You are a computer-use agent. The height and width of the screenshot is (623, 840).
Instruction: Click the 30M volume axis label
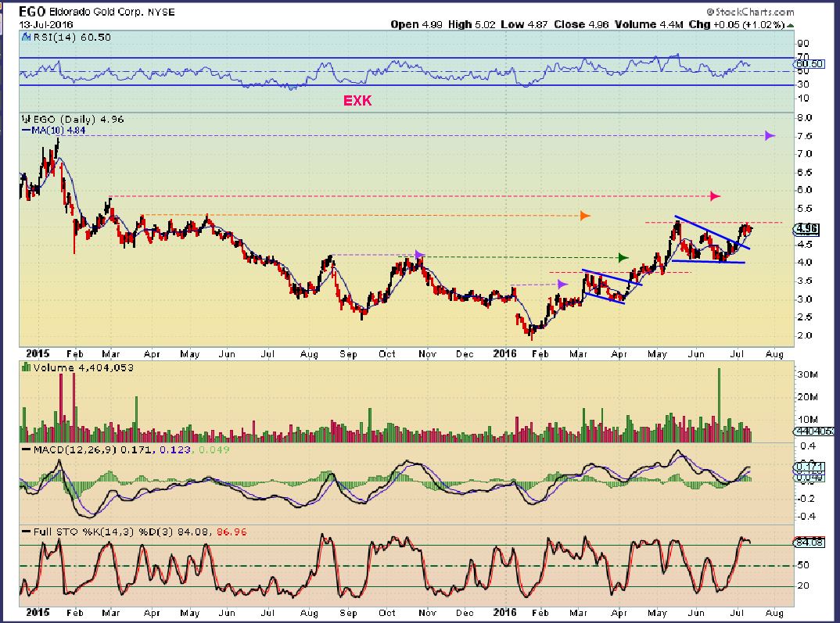tap(807, 374)
